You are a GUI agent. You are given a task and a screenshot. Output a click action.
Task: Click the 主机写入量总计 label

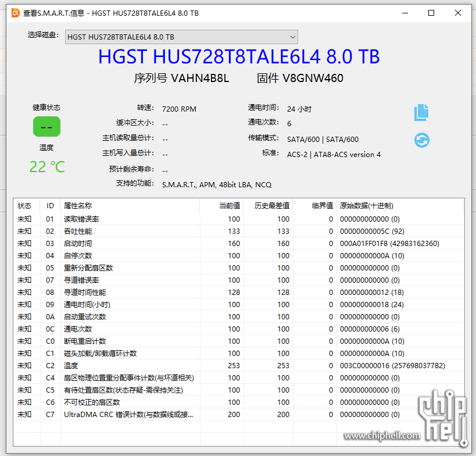tap(128, 153)
